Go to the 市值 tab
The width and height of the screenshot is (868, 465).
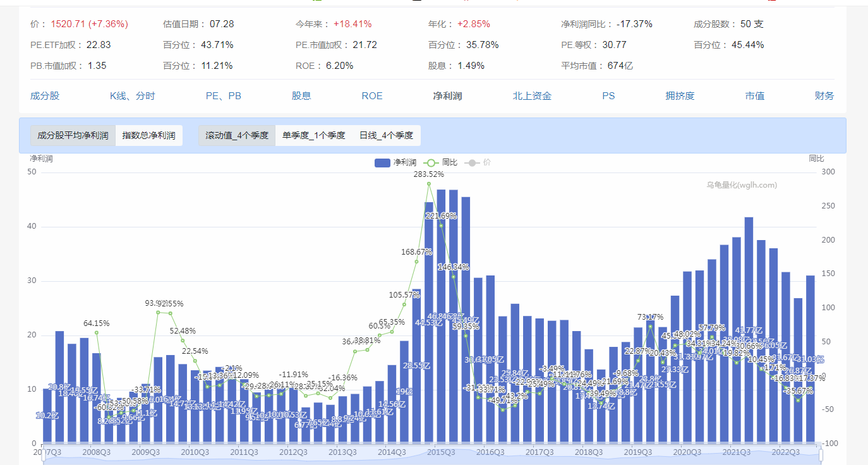tap(755, 96)
